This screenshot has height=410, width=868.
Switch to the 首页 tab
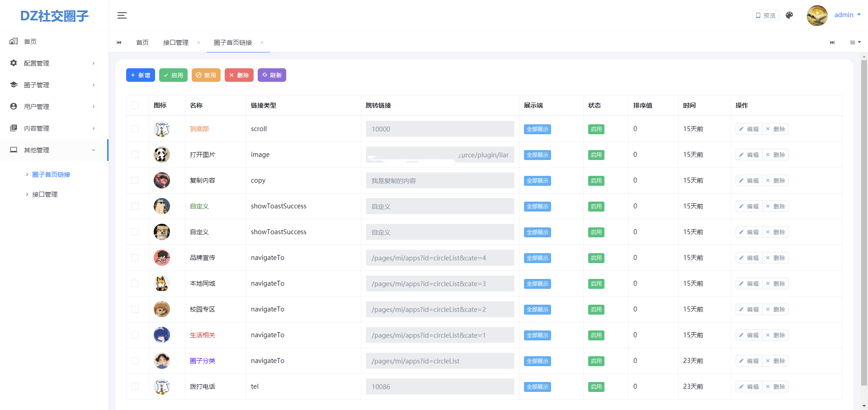[x=142, y=42]
